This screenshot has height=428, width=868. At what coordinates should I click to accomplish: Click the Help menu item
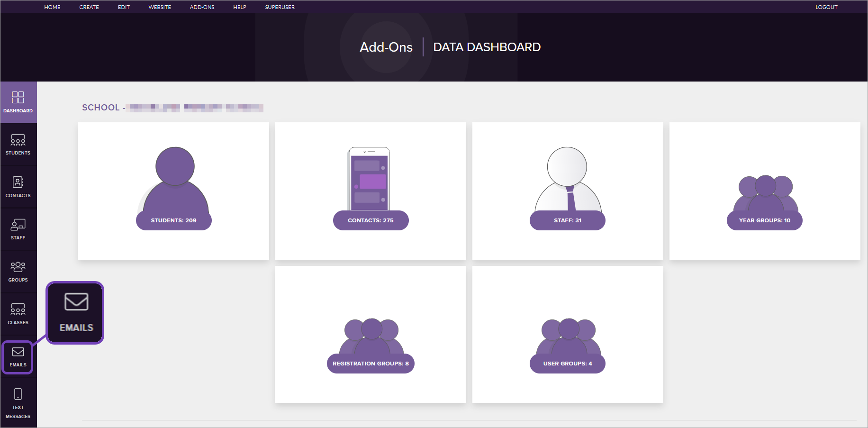(x=239, y=7)
